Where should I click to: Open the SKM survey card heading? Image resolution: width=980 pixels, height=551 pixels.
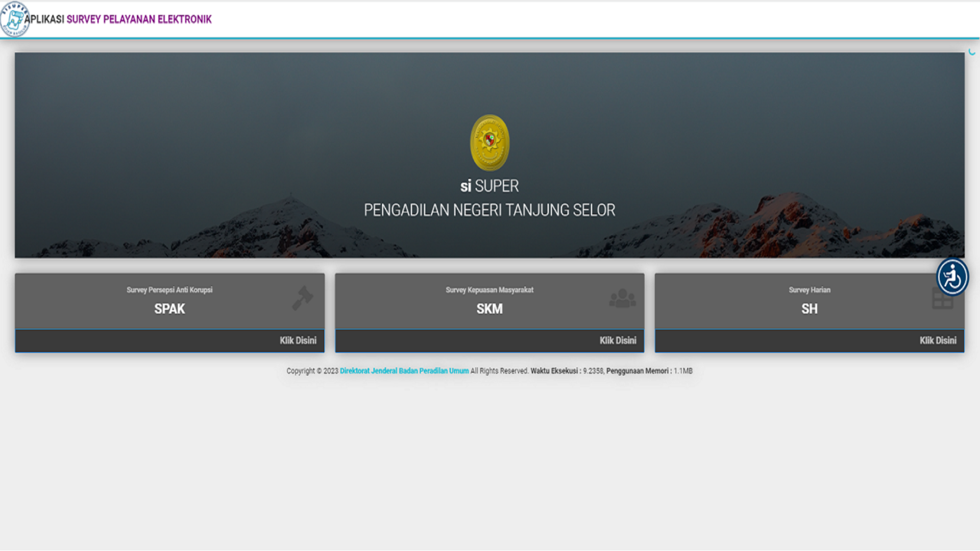[489, 309]
